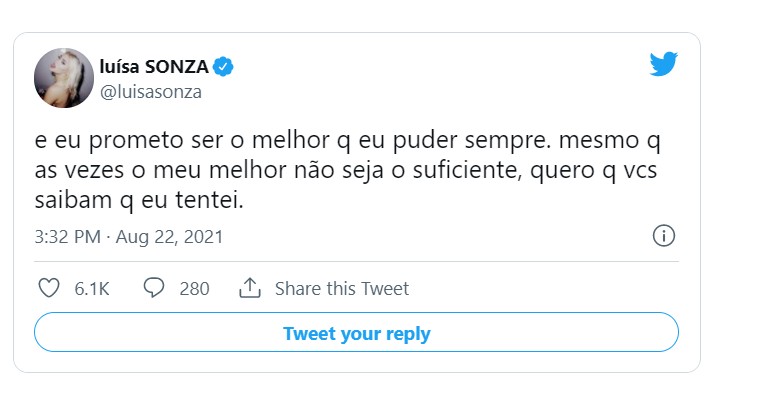Screen dimensions: 765x398
Task: Click the share upload arrow icon
Action: (250, 288)
